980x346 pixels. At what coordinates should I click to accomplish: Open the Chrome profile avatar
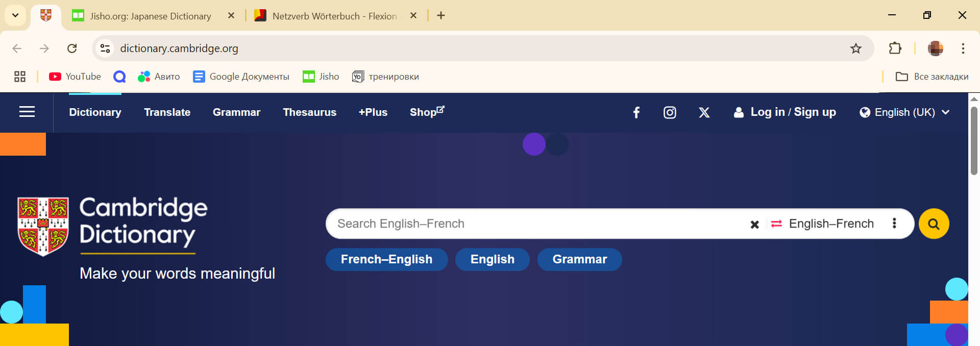point(935,48)
